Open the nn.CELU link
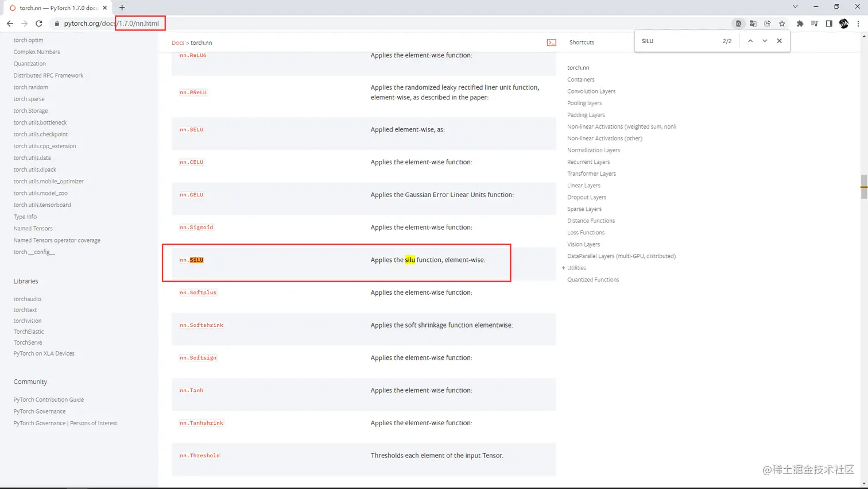Screen dimensions: 868x489 [191, 162]
